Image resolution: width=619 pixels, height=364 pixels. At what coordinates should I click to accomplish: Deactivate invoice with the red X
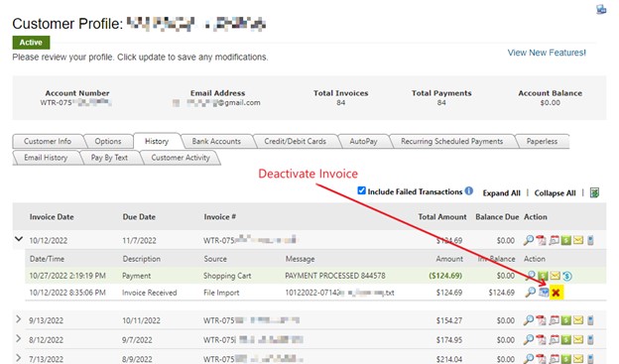[x=556, y=293]
